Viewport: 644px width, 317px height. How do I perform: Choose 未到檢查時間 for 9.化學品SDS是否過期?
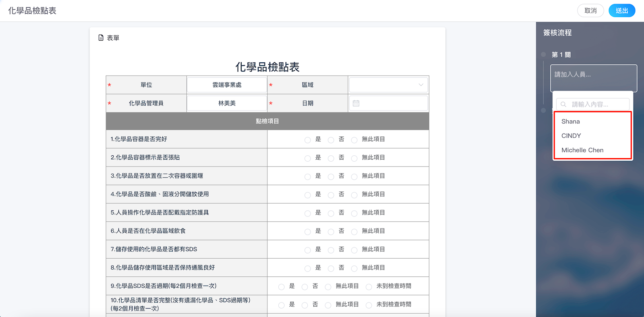369,287
